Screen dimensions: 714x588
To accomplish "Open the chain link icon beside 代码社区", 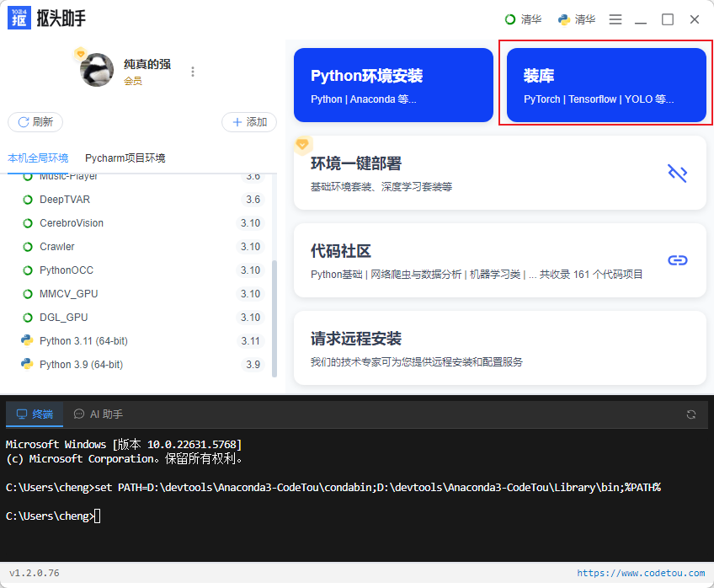I will (x=678, y=260).
